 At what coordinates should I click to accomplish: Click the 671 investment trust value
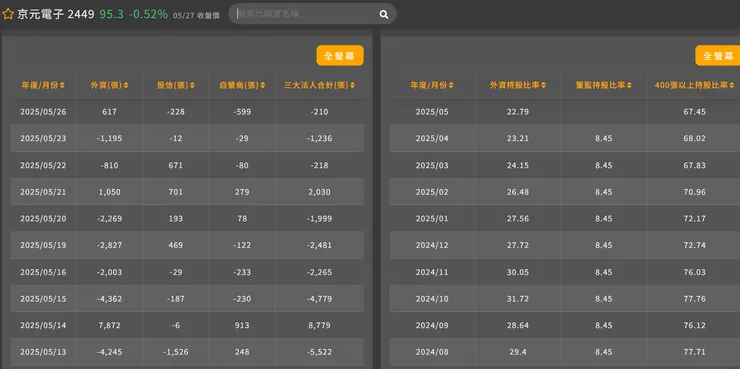click(x=176, y=165)
